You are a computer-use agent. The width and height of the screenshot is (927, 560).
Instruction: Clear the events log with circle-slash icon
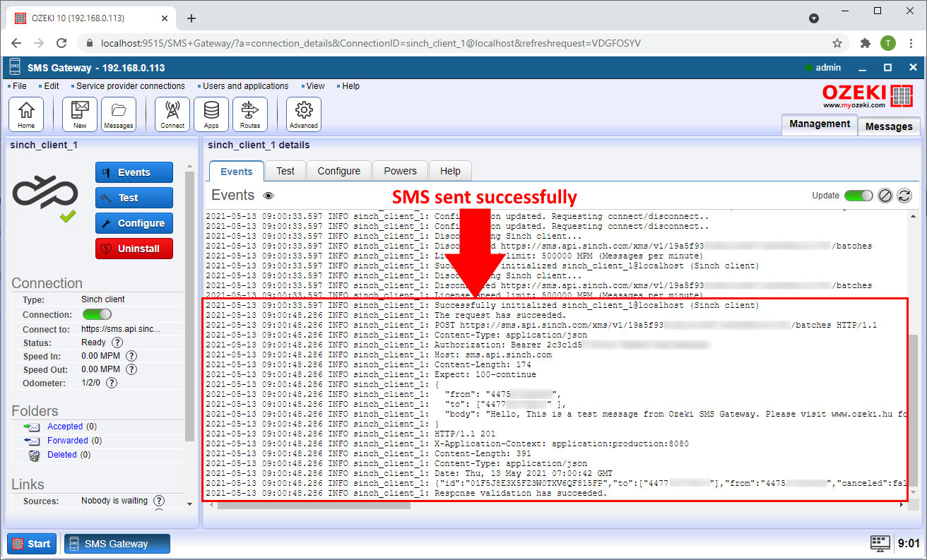885,196
